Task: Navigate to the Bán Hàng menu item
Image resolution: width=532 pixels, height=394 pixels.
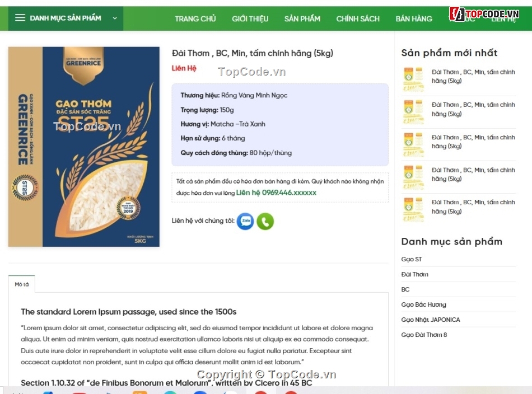Action: click(414, 18)
